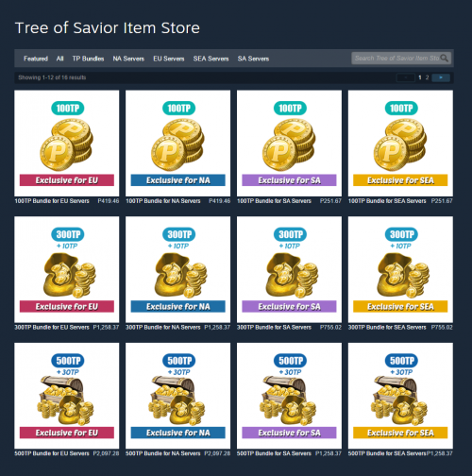Open the SA Servers tab

coord(253,59)
